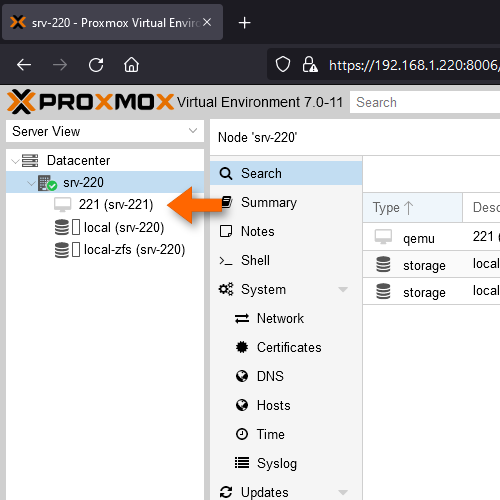This screenshot has height=500, width=500.
Task: Click the browser back arrow
Action: click(x=24, y=65)
